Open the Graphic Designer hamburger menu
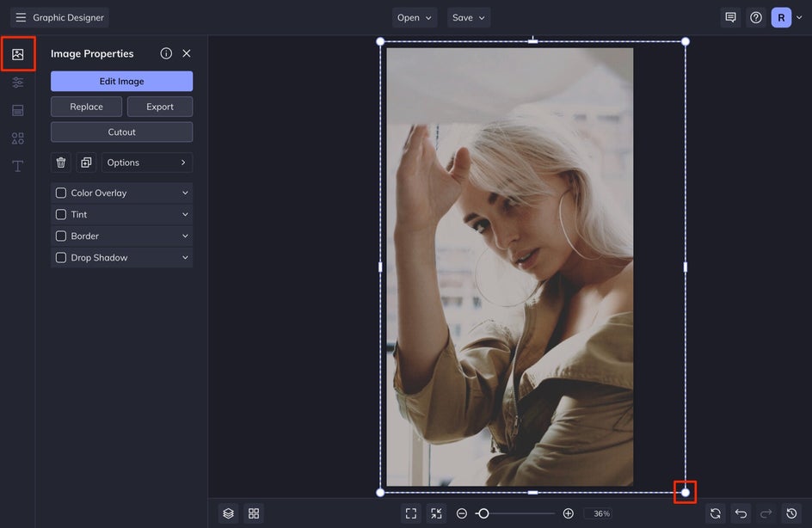This screenshot has width=812, height=528. coord(21,17)
